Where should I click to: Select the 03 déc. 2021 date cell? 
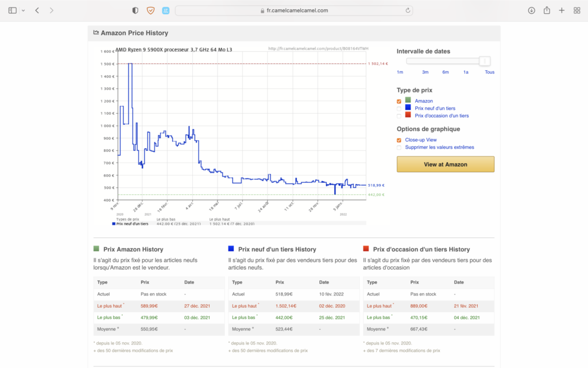(x=197, y=317)
